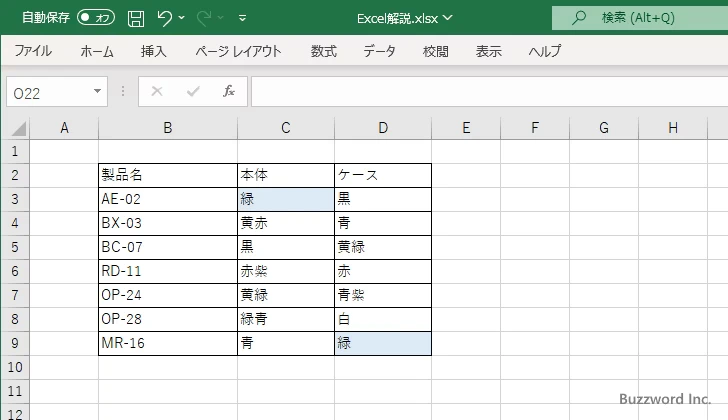Select the cell 黄赤 in BX-03 row
Screen dimensions: 728x420
tap(286, 224)
